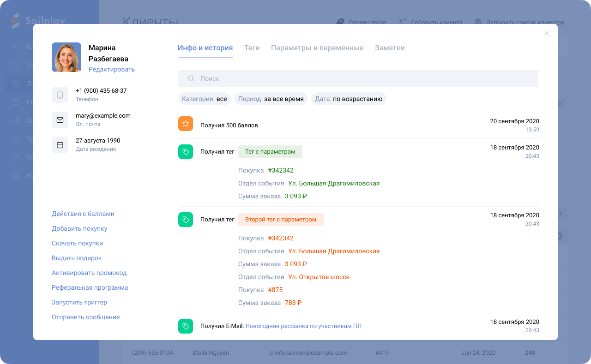Click Редактировать under the client name
The width and height of the screenshot is (591, 364).
tap(112, 70)
